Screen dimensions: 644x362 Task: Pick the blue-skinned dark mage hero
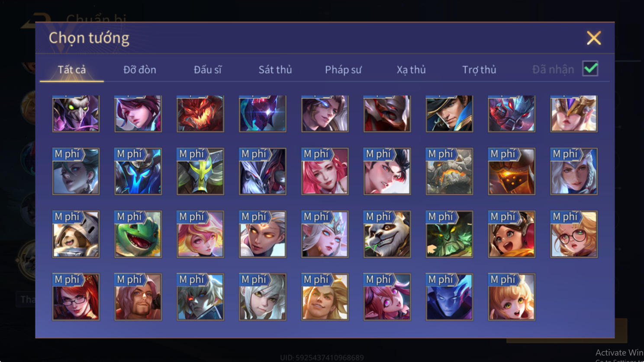coord(449,297)
